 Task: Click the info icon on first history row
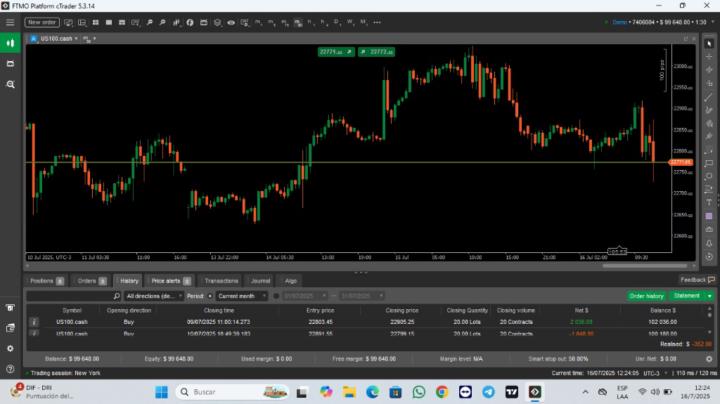(34, 322)
